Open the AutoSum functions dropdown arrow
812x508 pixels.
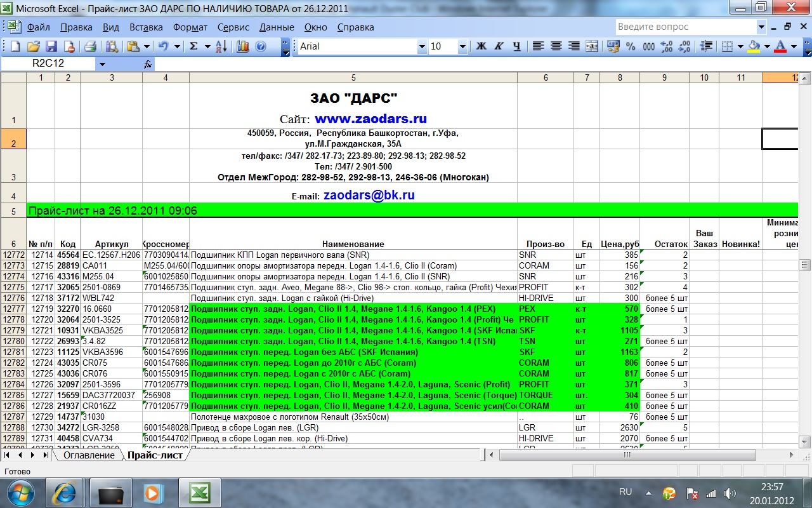(207, 46)
